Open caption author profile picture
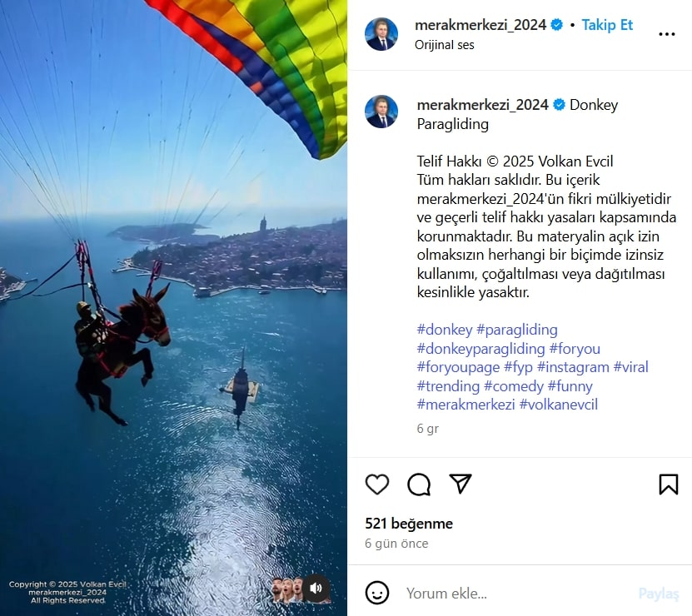 [381, 112]
